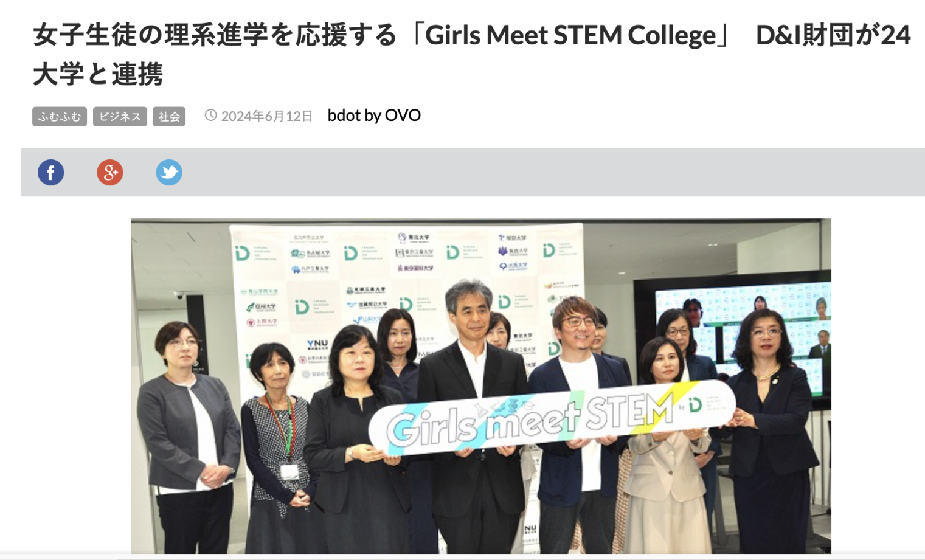Share the article on Google+
This screenshot has width=925, height=560.
(x=110, y=173)
